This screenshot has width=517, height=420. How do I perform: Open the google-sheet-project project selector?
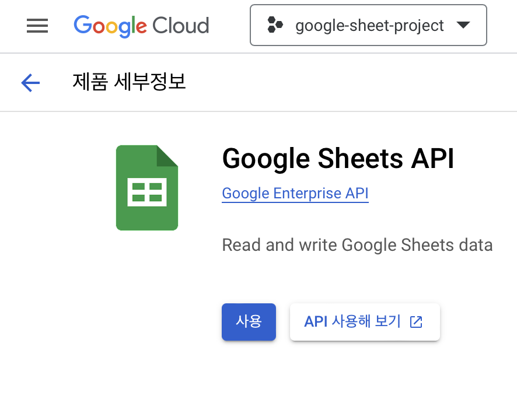[368, 25]
